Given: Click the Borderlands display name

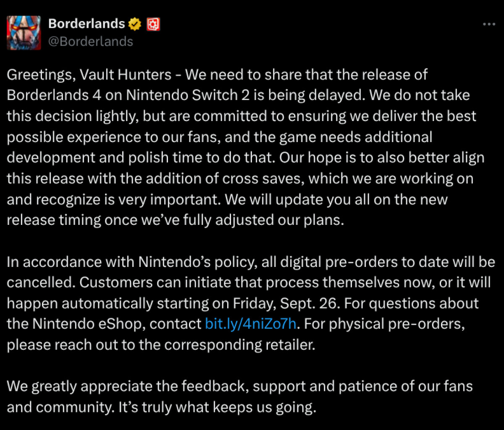Looking at the screenshot, I should 87,24.
